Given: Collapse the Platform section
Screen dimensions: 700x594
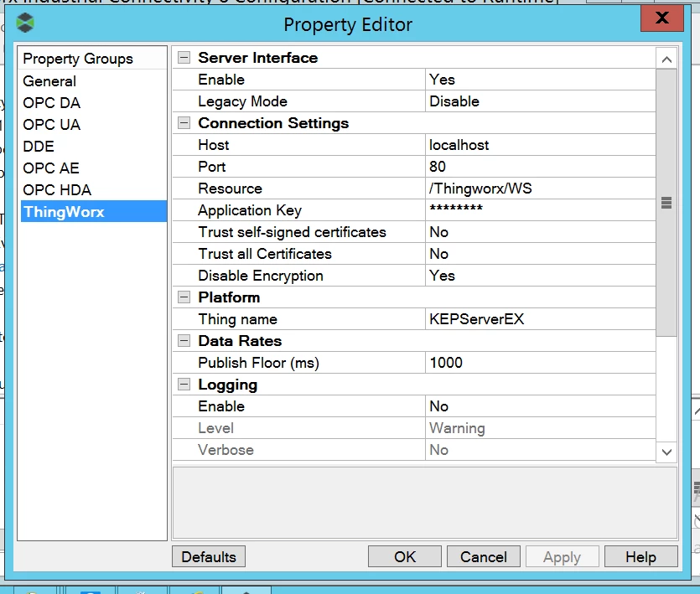Looking at the screenshot, I should coord(184,297).
